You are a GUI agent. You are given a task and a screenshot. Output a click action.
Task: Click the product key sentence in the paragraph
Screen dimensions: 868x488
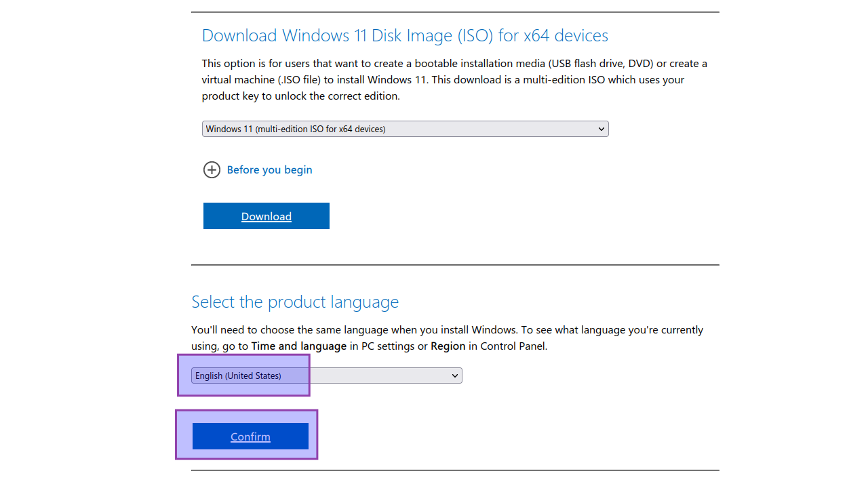click(301, 96)
